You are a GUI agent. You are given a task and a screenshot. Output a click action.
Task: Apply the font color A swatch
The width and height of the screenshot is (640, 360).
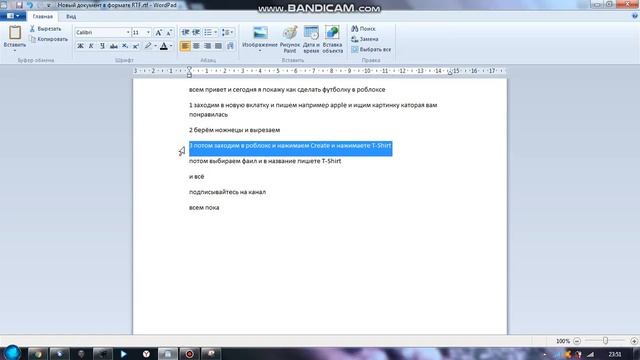tap(164, 46)
